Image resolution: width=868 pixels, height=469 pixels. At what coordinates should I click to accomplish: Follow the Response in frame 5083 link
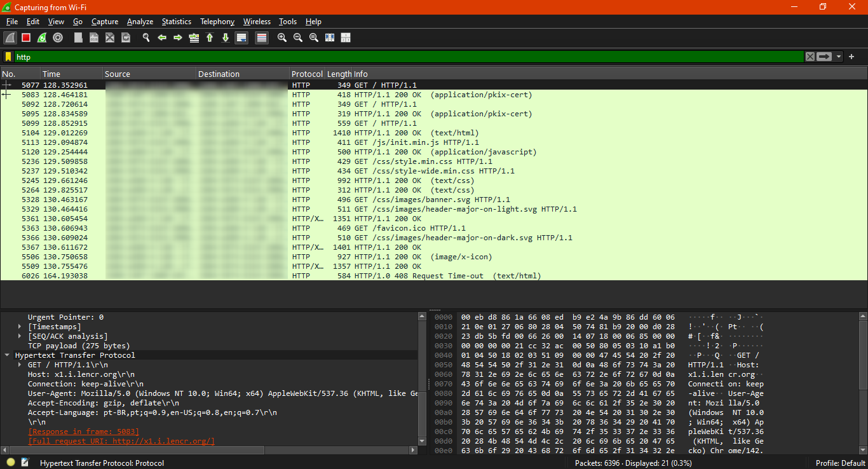(83, 432)
